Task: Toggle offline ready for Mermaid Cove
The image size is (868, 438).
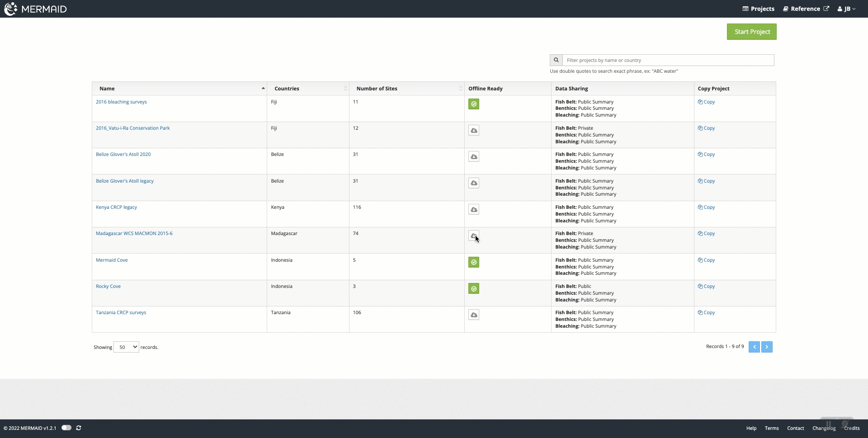Action: point(473,263)
